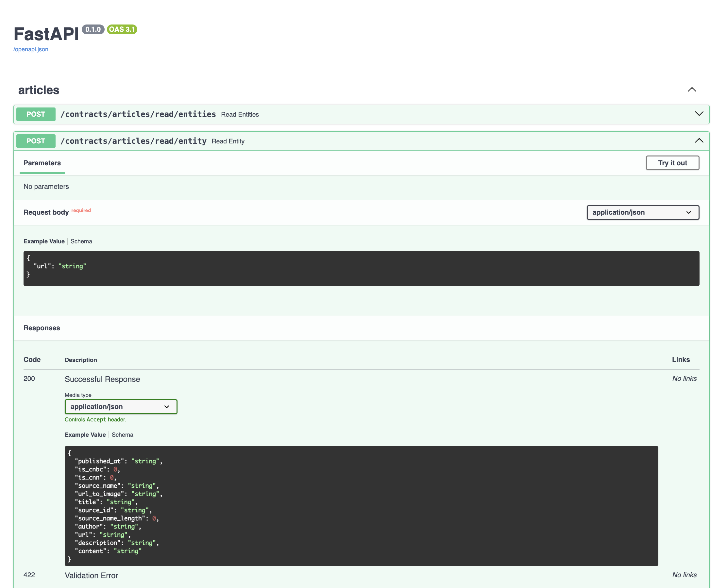Click the Read Entity summary text
This screenshot has height=588, width=727.
(x=228, y=141)
